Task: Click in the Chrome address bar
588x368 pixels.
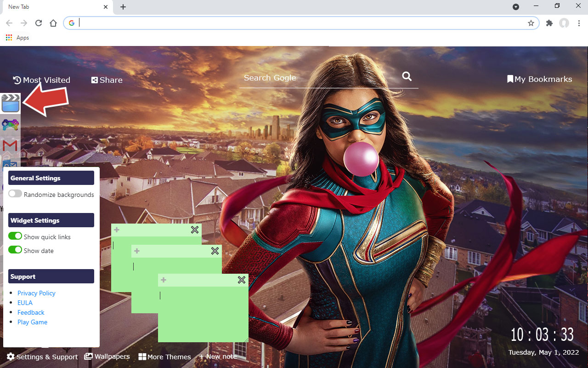Action: [301, 23]
